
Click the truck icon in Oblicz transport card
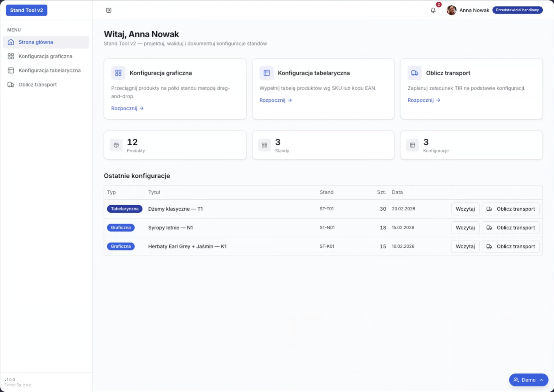click(x=414, y=73)
